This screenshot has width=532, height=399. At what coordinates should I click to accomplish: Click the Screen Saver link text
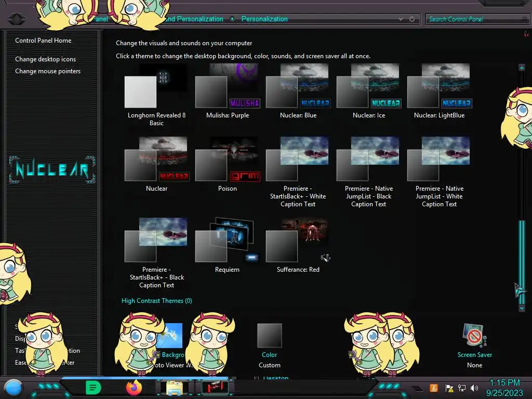(x=475, y=354)
